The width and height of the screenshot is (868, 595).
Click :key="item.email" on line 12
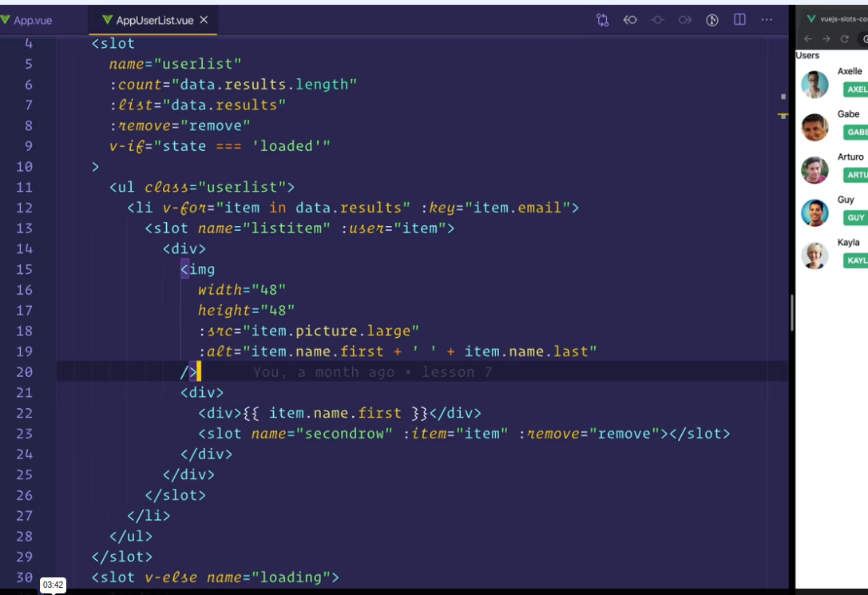[495, 208]
